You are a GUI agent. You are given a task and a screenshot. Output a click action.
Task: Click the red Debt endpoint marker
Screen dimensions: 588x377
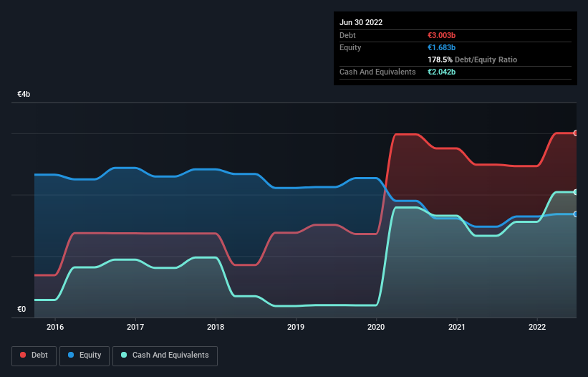coord(576,133)
